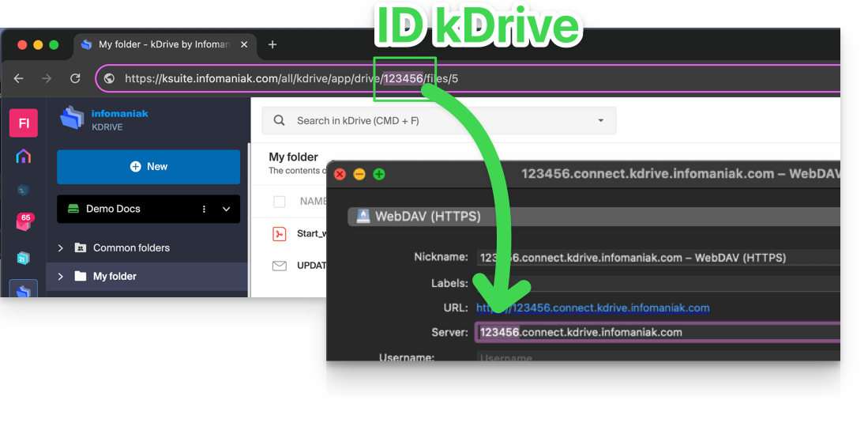Click the blue New button
This screenshot has height=423, width=868.
coord(148,167)
